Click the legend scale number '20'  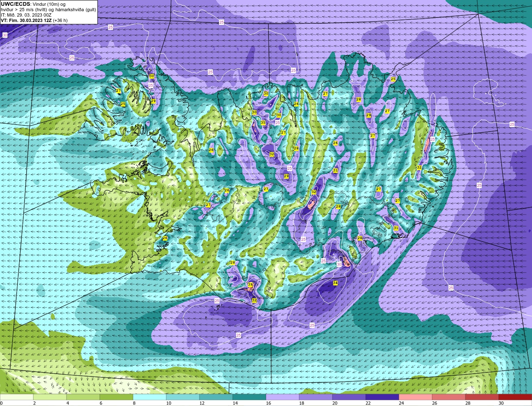[335, 403]
